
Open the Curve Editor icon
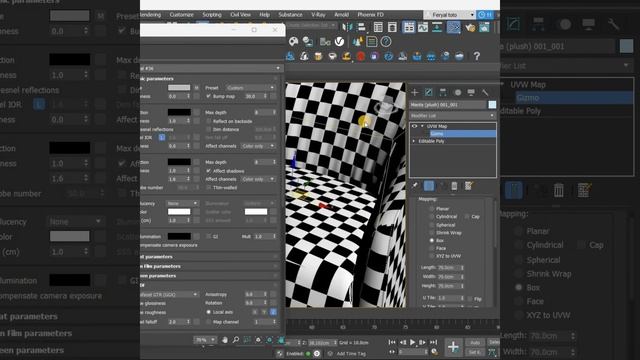pyautogui.click(x=423, y=27)
